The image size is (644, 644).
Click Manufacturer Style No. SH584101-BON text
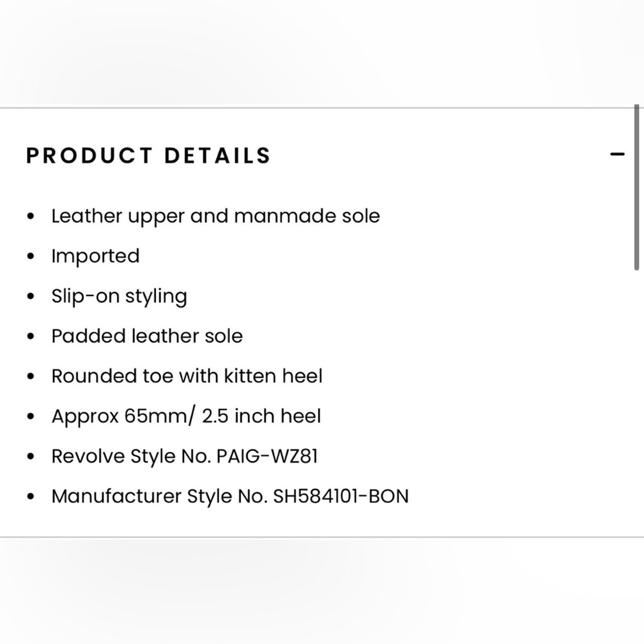(230, 496)
